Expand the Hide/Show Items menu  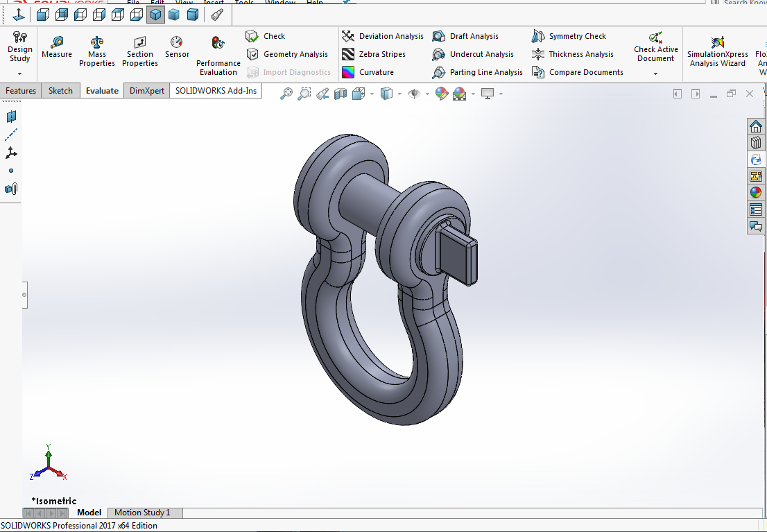point(426,94)
